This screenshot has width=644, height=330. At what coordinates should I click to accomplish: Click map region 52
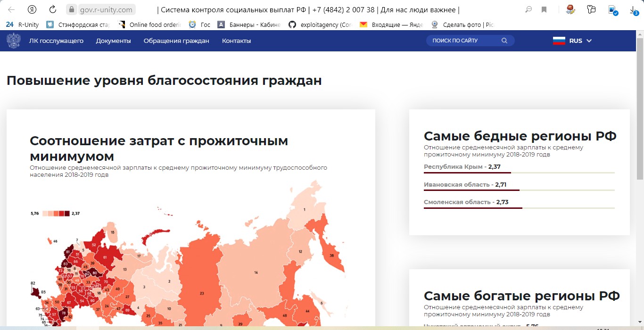pos(93,244)
